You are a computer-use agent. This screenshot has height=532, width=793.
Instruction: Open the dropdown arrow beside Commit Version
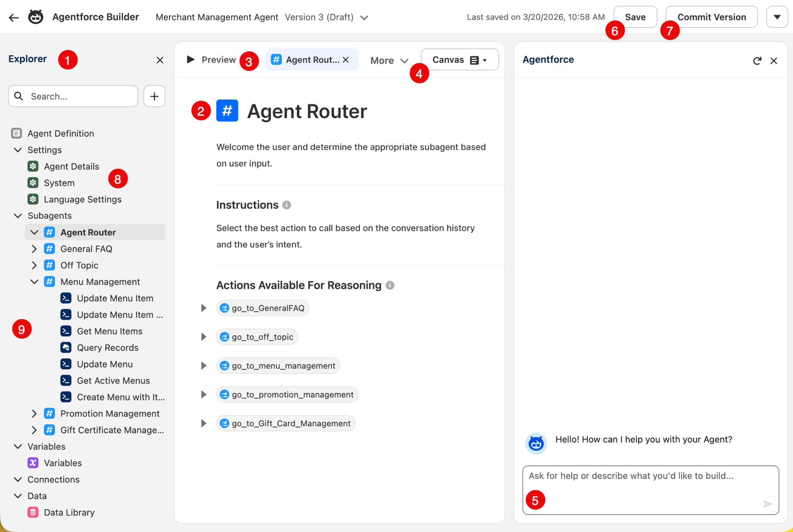[x=777, y=17]
